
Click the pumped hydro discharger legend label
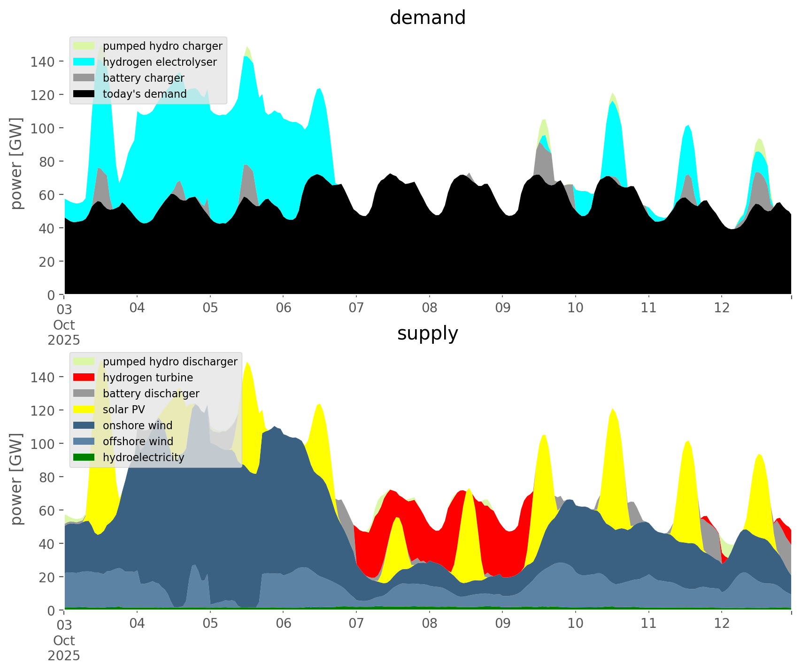(x=170, y=362)
